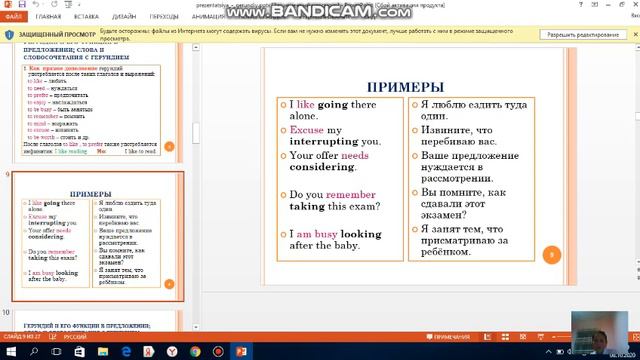Open Task View on the taskbar
The height and width of the screenshot is (360, 640).
[x=57, y=351]
